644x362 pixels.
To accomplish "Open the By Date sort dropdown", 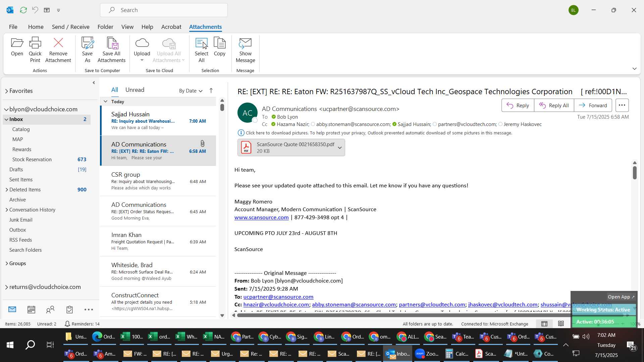I will 191,91.
